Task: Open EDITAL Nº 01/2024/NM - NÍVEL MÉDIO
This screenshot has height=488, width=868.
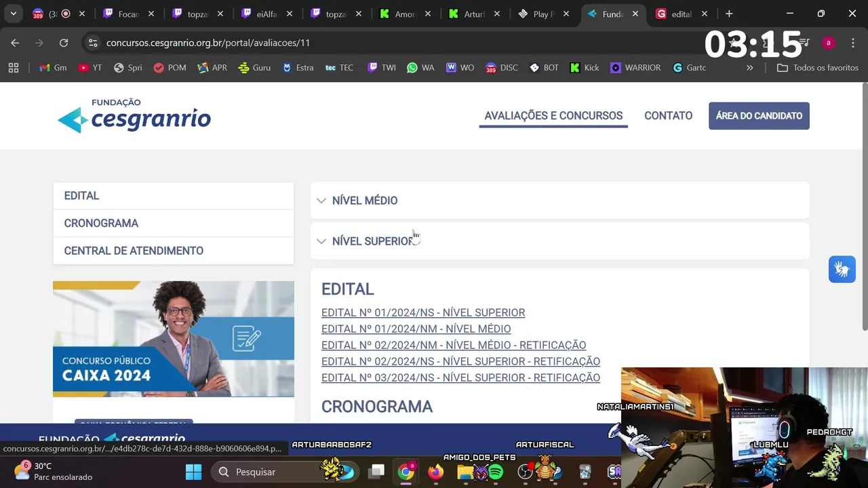Action: click(x=416, y=329)
